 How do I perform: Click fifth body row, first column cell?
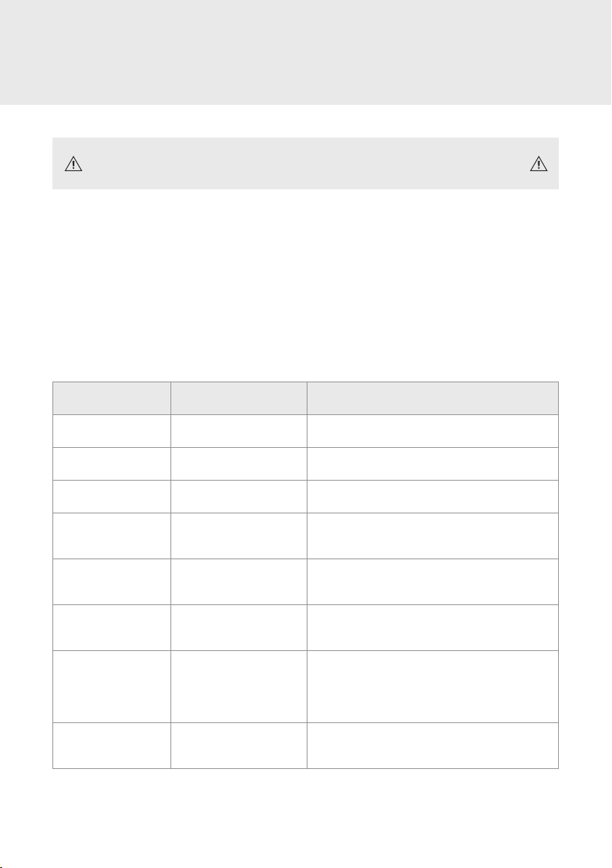tap(112, 582)
